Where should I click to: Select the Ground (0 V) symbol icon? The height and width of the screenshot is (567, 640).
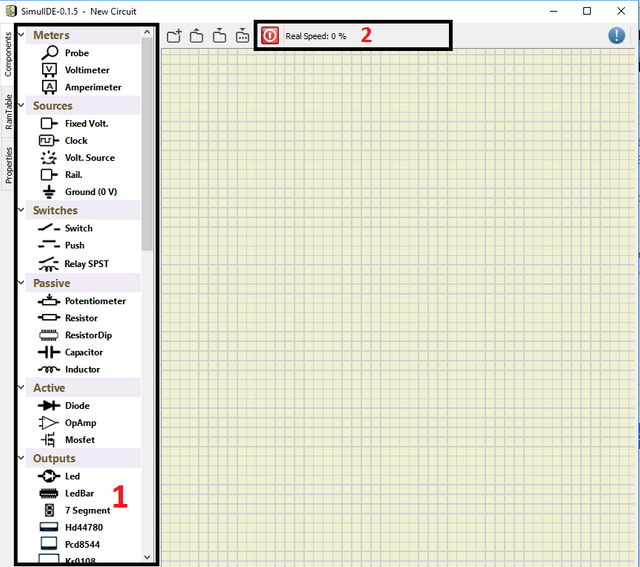(49, 191)
